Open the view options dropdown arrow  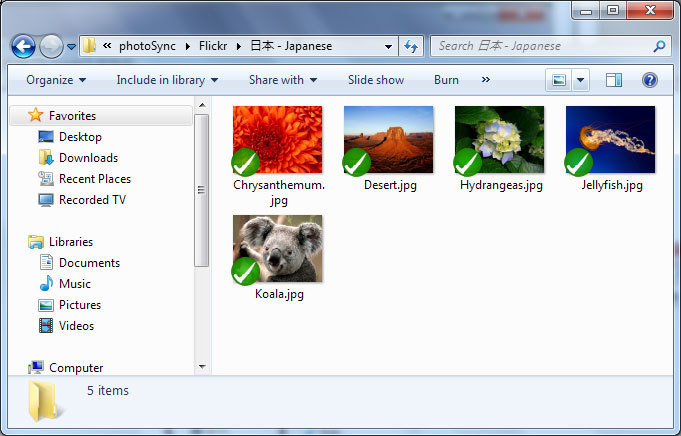point(581,80)
